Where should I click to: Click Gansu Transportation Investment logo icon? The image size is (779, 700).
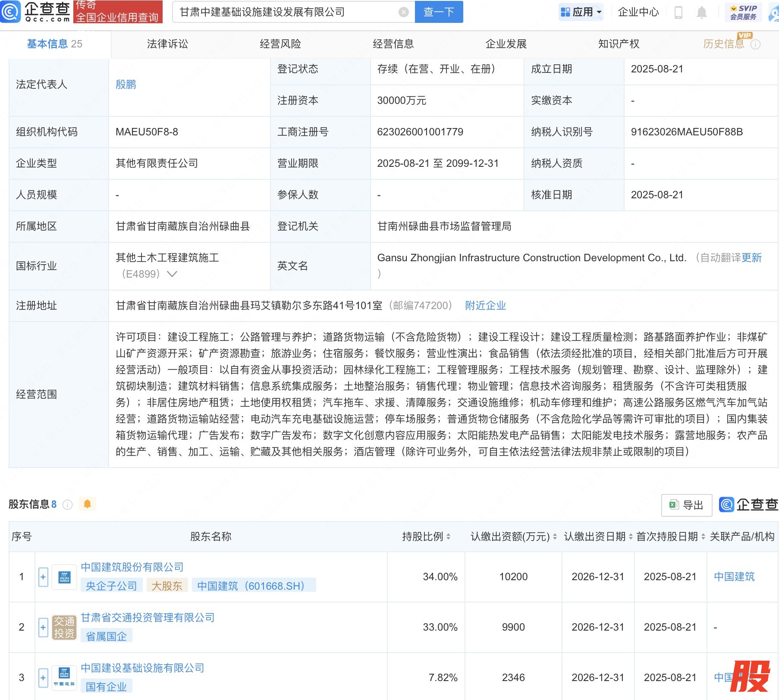[64, 627]
